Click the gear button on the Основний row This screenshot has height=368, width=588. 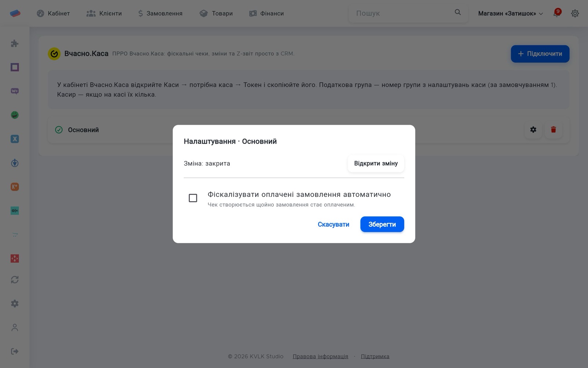tap(533, 130)
